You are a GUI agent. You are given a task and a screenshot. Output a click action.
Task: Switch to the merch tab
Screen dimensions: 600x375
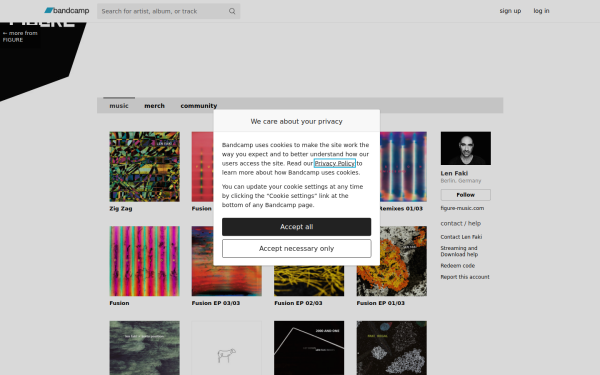pos(154,106)
